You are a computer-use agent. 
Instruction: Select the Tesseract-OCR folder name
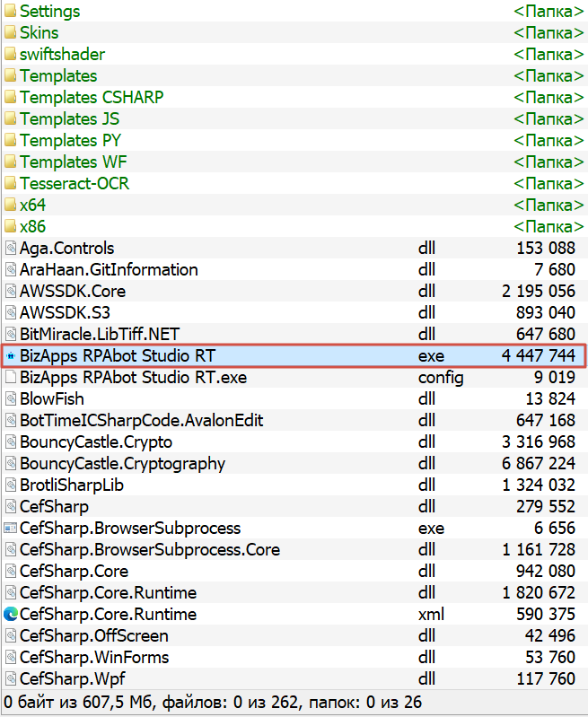pos(75,183)
